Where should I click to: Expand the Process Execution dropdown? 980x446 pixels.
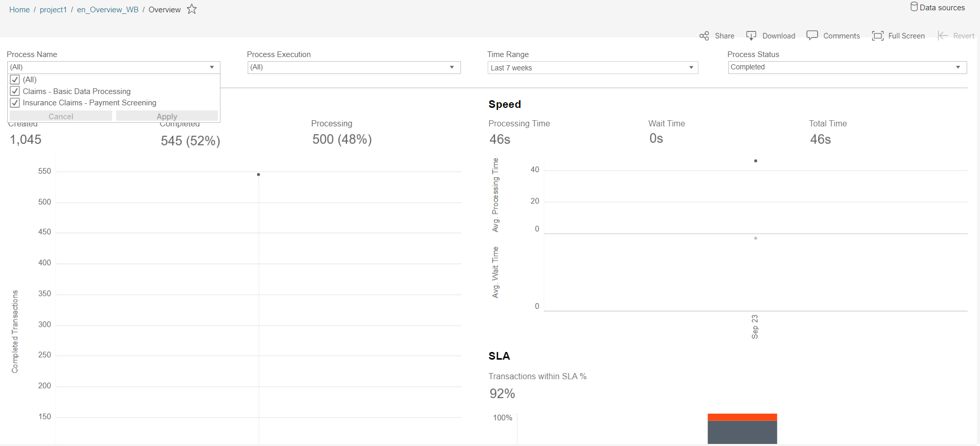tap(354, 67)
